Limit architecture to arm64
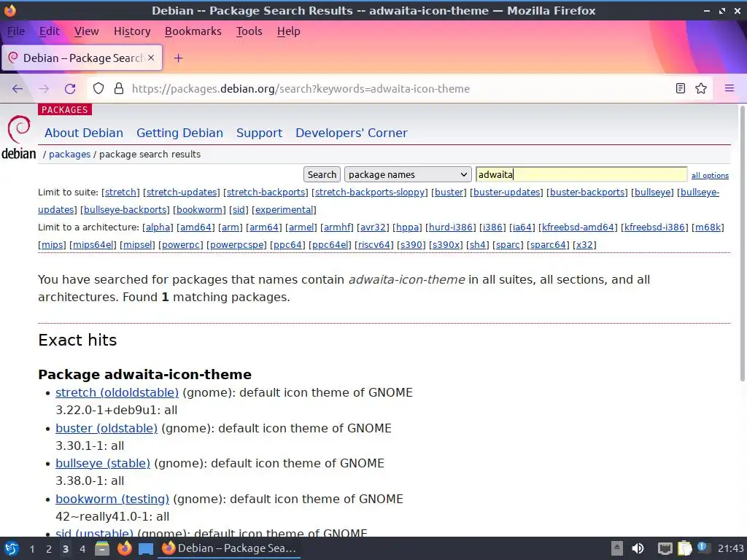Image resolution: width=747 pixels, height=560 pixels. pos(264,227)
